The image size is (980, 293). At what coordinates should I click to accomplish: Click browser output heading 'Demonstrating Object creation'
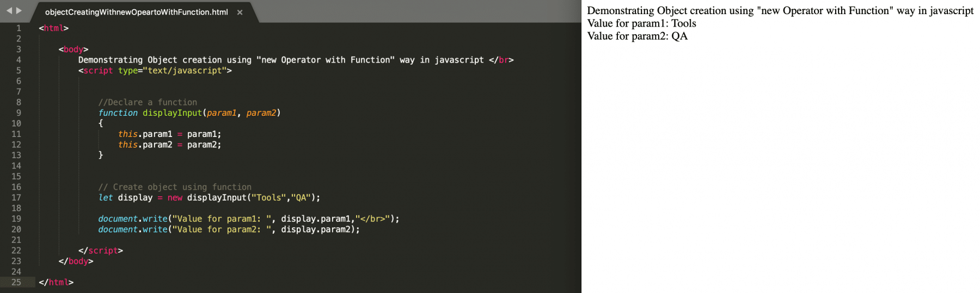[780, 10]
